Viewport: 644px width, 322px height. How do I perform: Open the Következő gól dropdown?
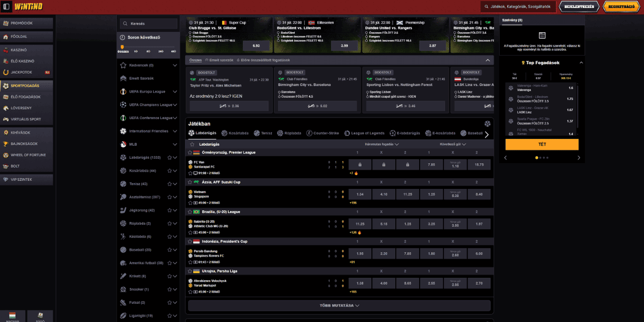[453, 144]
